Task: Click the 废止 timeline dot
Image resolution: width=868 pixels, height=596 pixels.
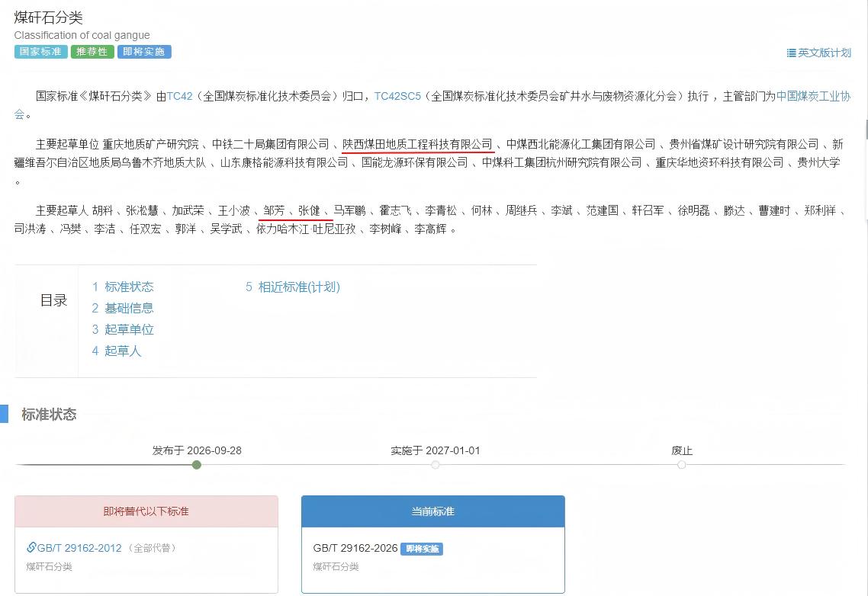Action: (681, 465)
